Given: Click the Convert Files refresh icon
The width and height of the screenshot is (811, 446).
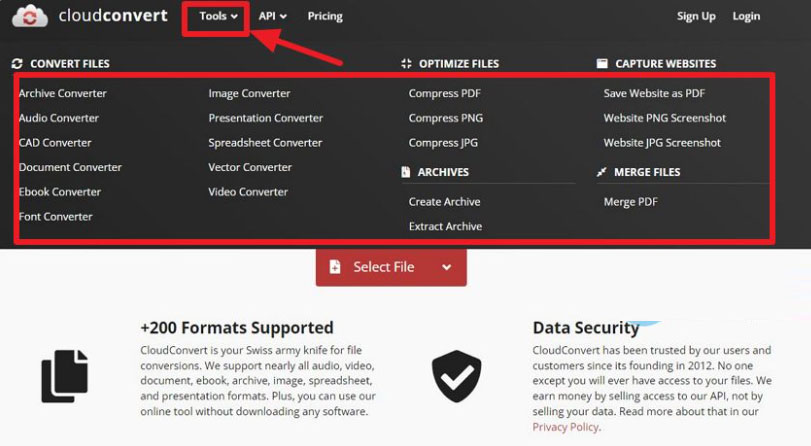Looking at the screenshot, I should (17, 64).
